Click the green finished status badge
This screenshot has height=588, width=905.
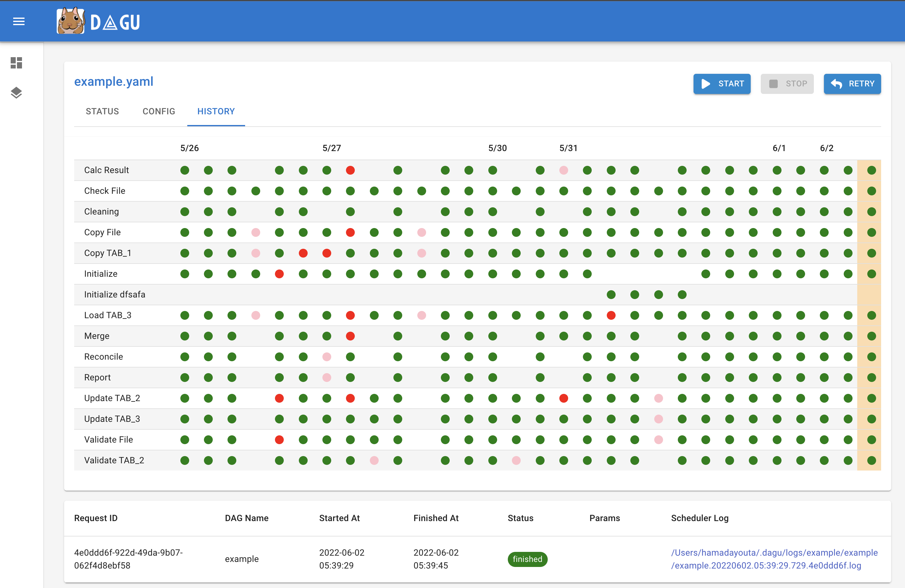click(527, 559)
